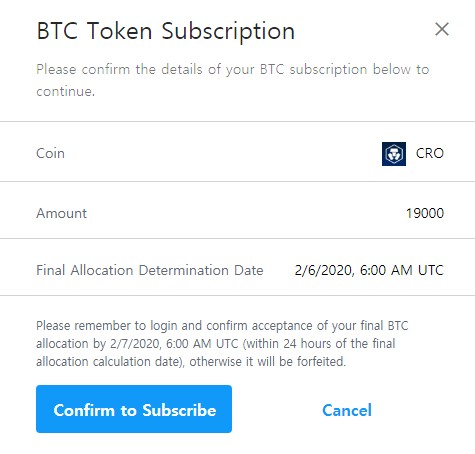Cancel the subscription request
This screenshot has width=475, height=454.
tap(347, 410)
